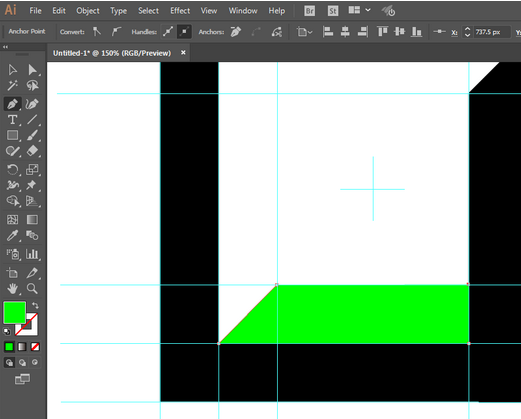Select the Zoom tool
521x419 pixels.
32,289
